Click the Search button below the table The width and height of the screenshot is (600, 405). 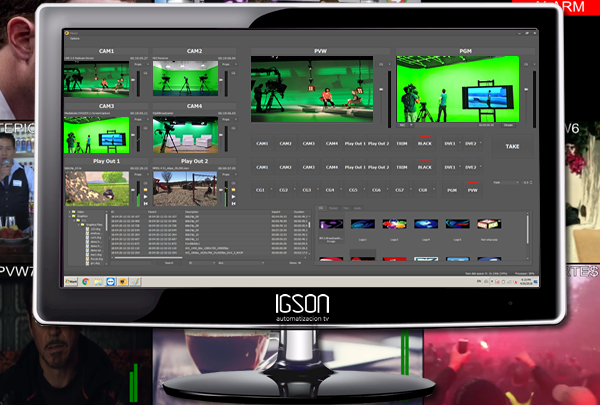169,263
